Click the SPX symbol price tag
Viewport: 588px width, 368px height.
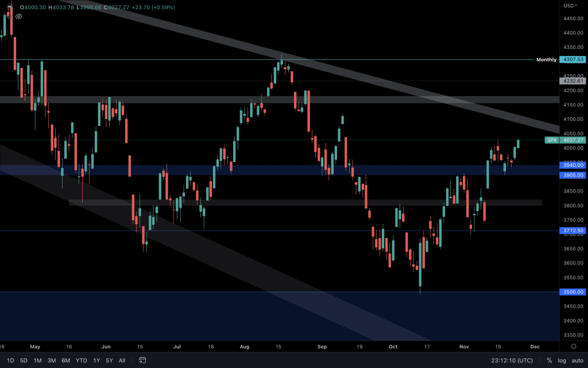click(x=552, y=140)
